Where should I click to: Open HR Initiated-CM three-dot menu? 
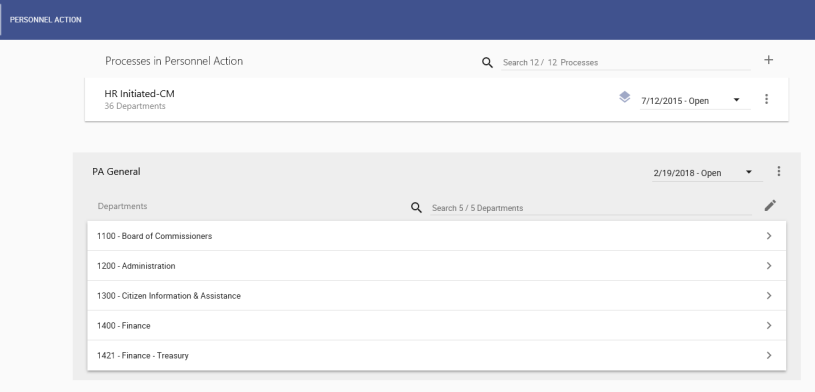(766, 99)
